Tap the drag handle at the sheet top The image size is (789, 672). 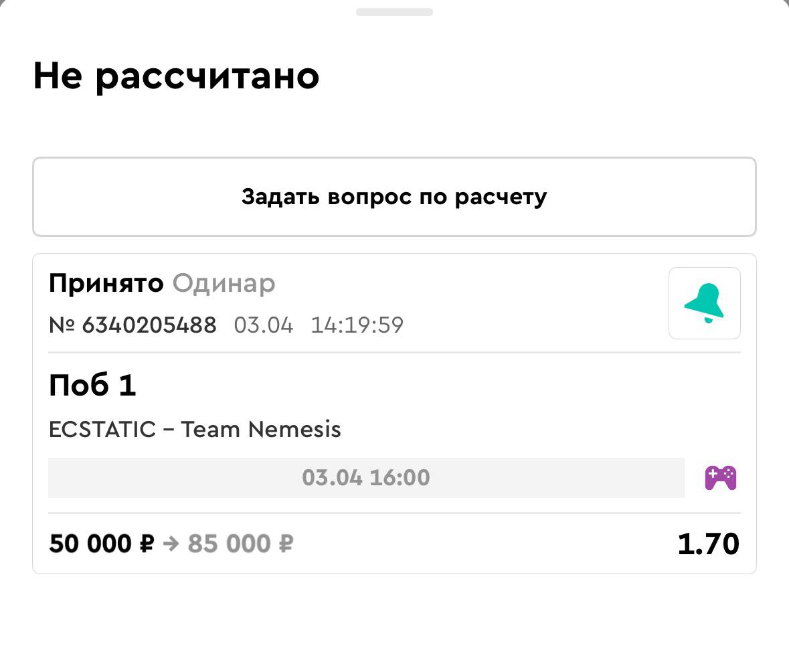click(394, 12)
